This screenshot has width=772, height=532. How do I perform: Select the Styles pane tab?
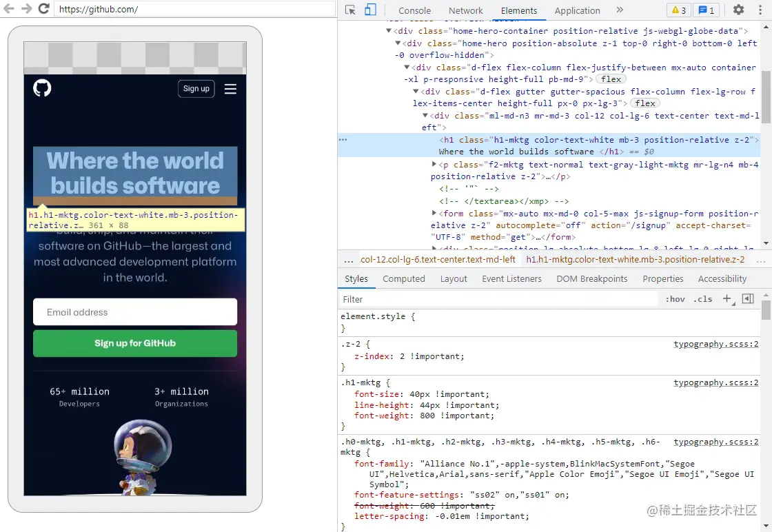coord(356,278)
